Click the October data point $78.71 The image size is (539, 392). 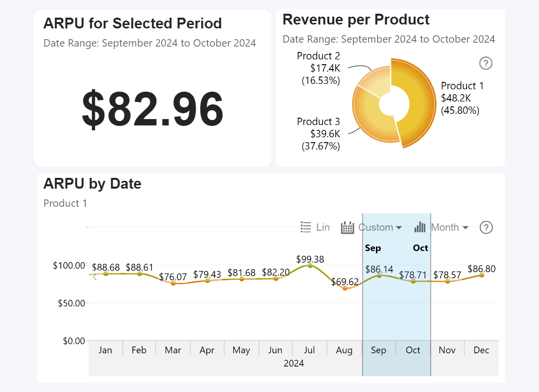[x=414, y=281]
